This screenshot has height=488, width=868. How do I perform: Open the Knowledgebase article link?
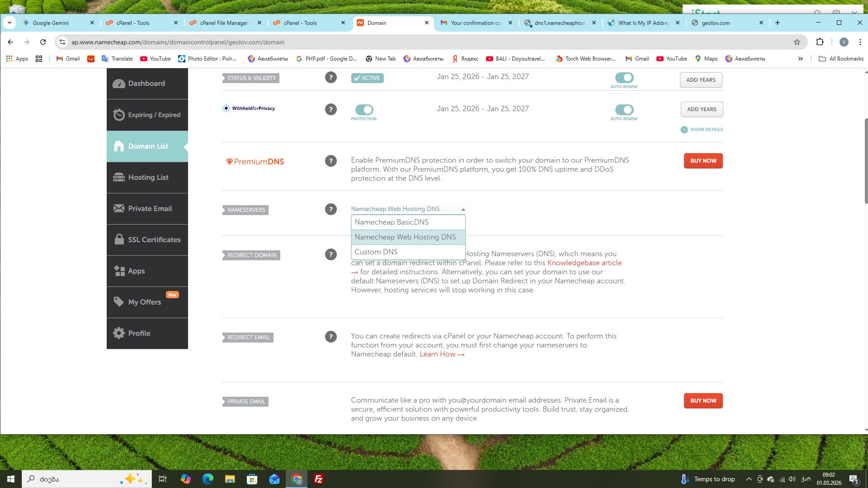(x=584, y=263)
